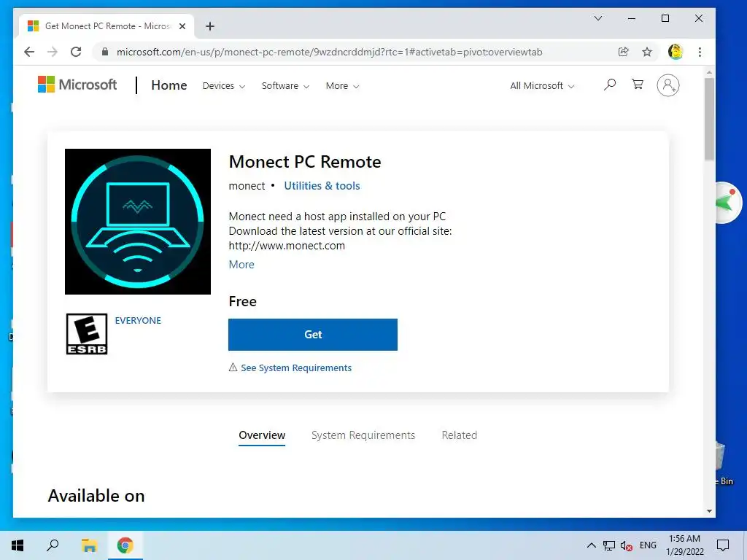Click the EVERYONE rating link

click(138, 321)
